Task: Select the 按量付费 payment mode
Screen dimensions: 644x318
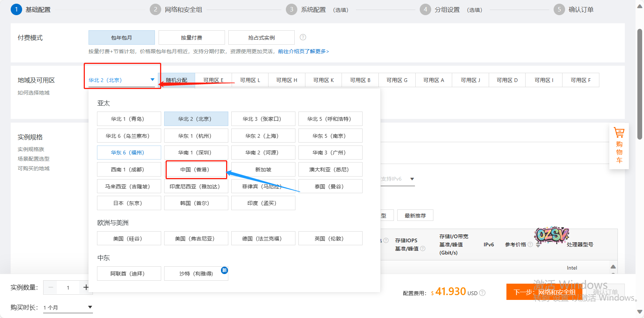Action: tap(191, 38)
